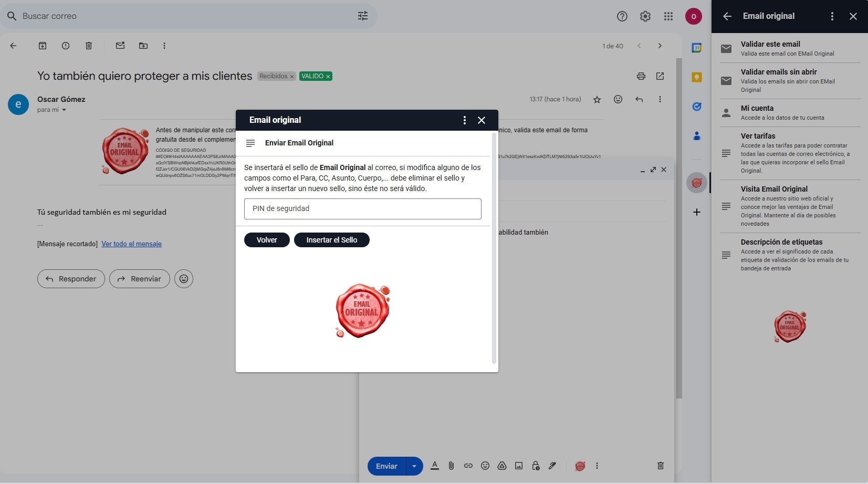The height and width of the screenshot is (484, 868).
Task: Reply using the arrow in message header
Action: click(639, 99)
